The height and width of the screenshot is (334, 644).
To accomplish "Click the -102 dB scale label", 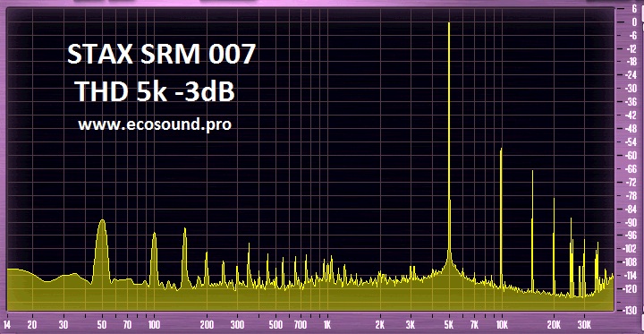I will (x=629, y=249).
